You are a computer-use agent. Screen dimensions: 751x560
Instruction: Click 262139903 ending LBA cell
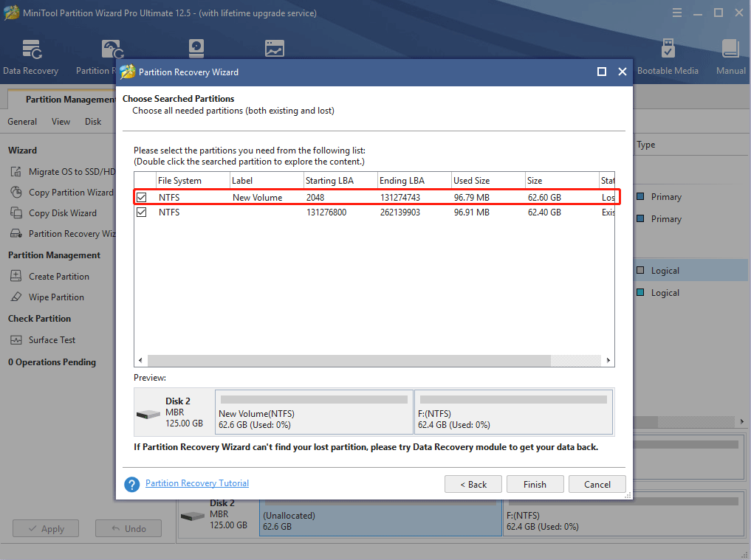tap(400, 212)
